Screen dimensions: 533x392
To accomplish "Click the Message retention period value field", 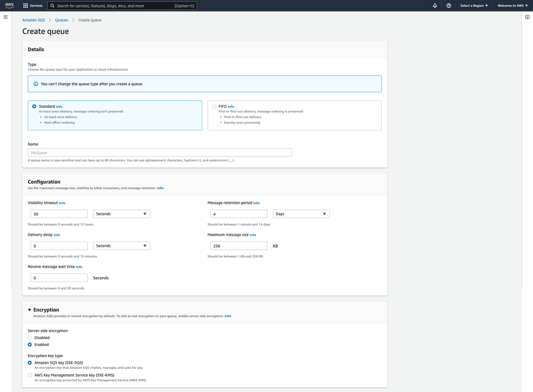I will (x=239, y=214).
